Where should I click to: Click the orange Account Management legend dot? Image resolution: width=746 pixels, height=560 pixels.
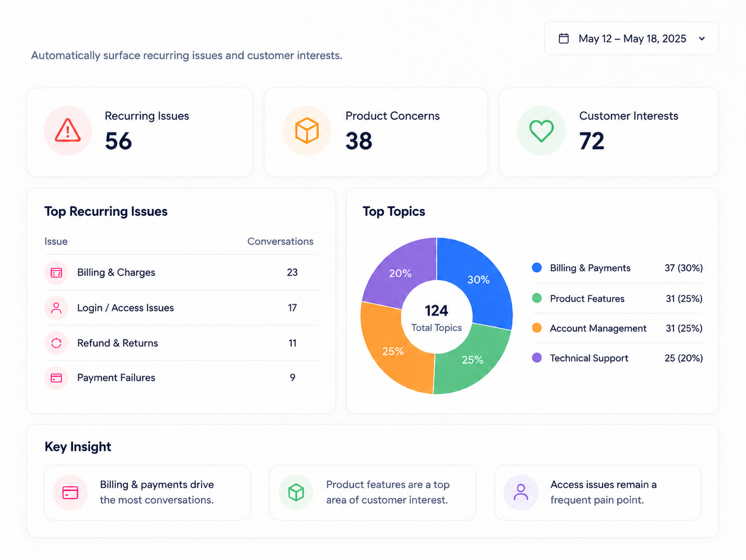click(x=537, y=328)
